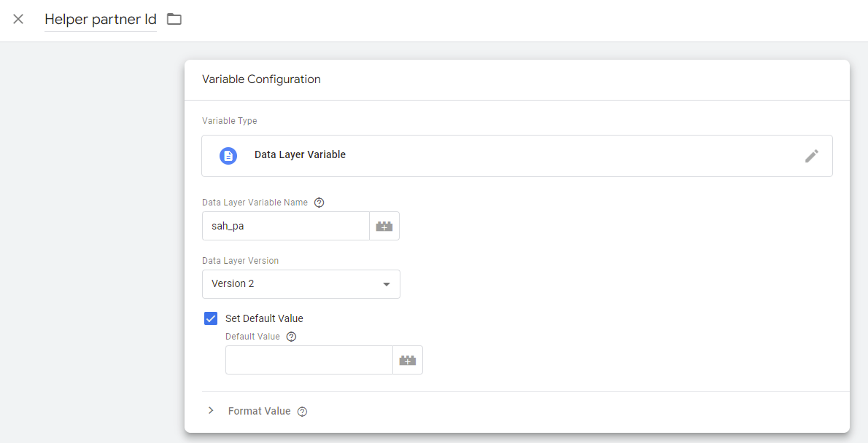Open the Data Layer Version dropdown

(x=301, y=284)
